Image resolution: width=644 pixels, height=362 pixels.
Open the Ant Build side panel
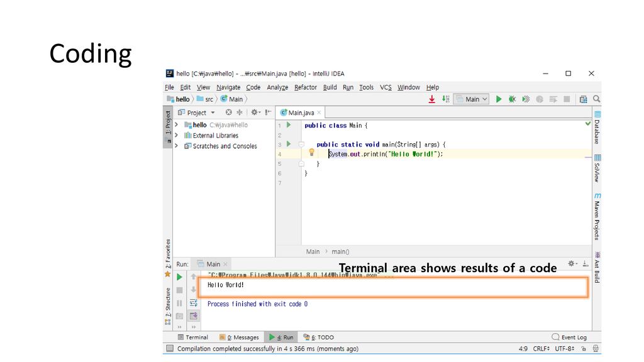coord(597,267)
